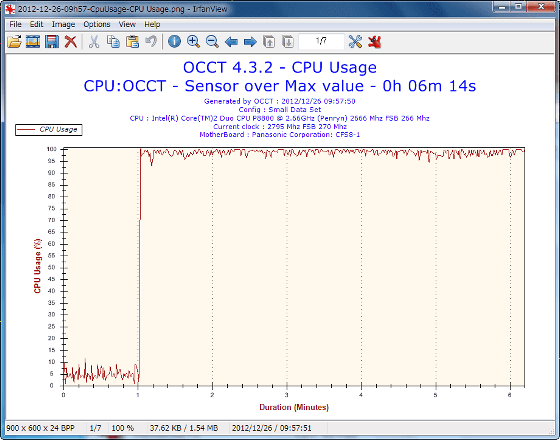This screenshot has width=560, height=440.
Task: Open the red IrfanView about icon
Action: [x=374, y=42]
